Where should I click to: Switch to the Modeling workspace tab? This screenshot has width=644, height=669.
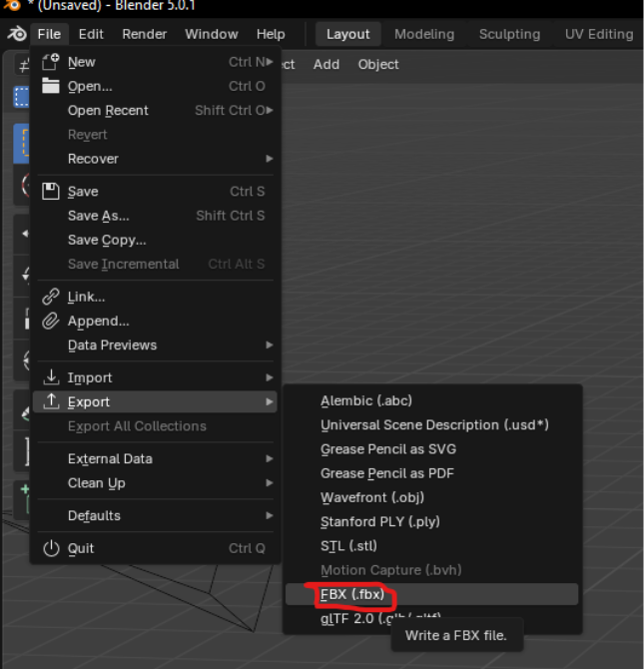(x=424, y=34)
